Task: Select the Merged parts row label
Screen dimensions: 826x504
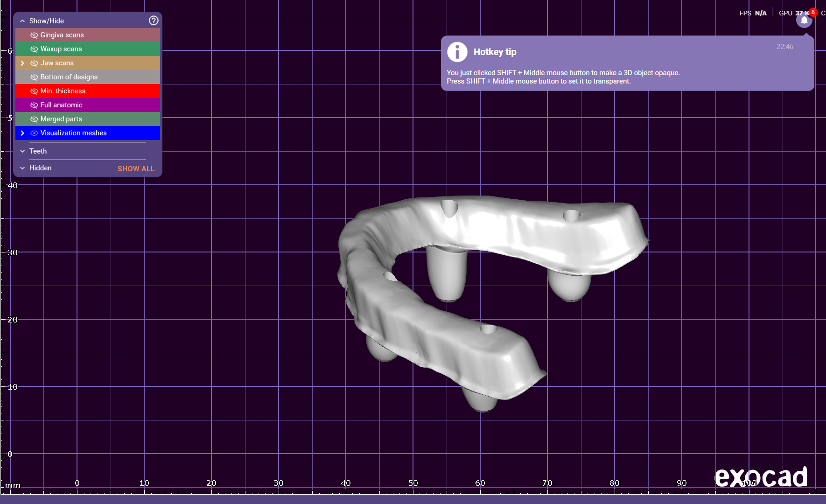Action: pyautogui.click(x=61, y=119)
